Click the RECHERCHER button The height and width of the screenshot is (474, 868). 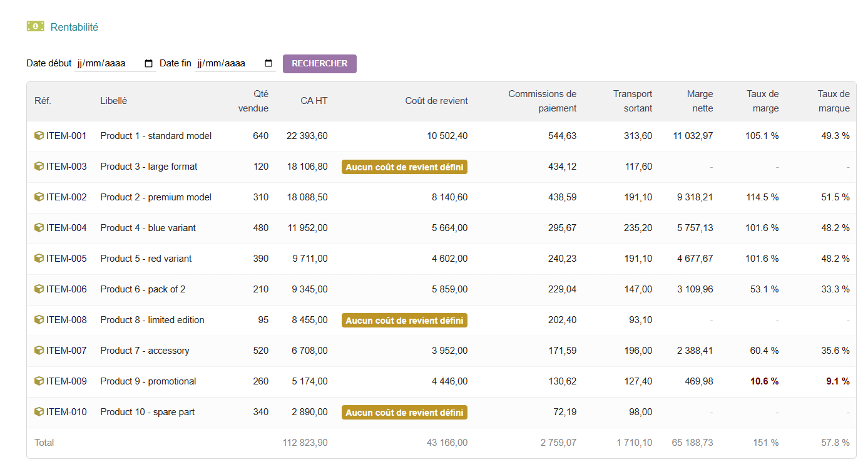coord(320,63)
